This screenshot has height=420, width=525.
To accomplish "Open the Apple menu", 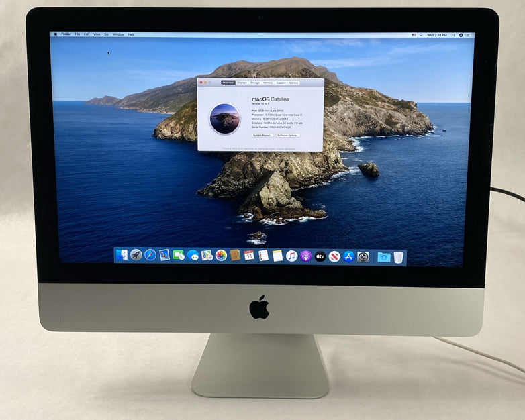I will click(56, 34).
